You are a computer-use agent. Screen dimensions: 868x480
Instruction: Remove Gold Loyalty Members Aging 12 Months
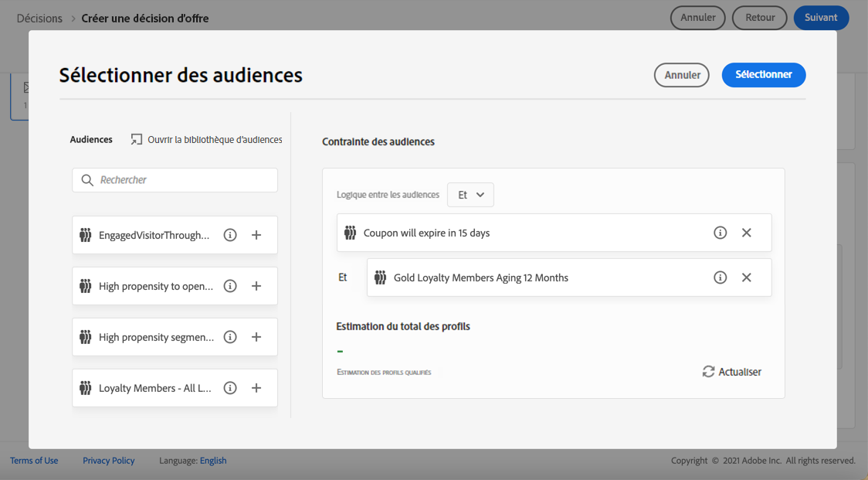pyautogui.click(x=746, y=277)
